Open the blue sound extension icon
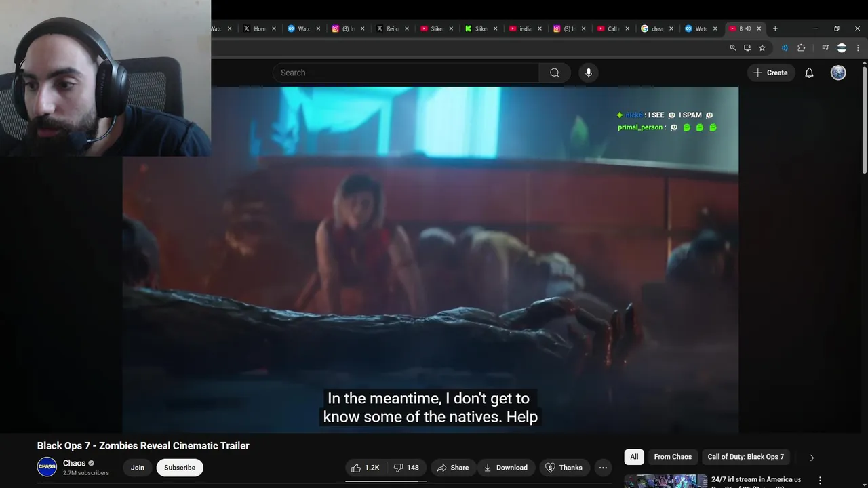Image resolution: width=868 pixels, height=488 pixels. (785, 48)
